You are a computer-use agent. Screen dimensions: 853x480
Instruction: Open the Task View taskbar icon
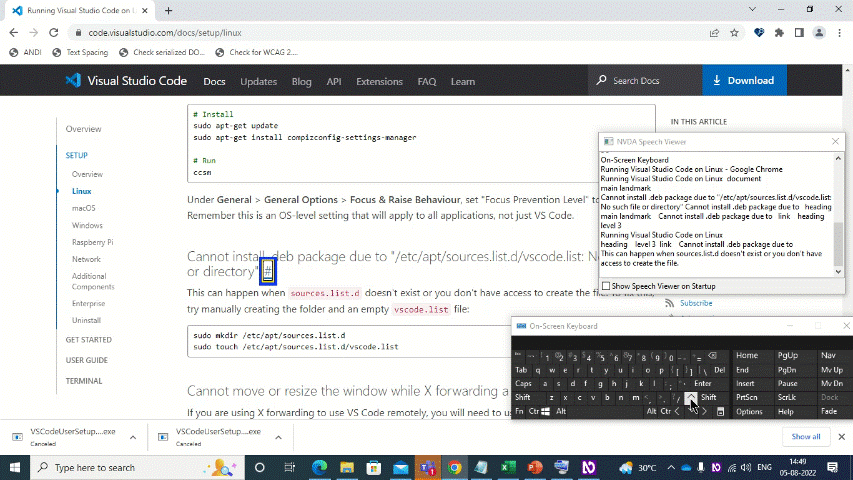pos(289,467)
